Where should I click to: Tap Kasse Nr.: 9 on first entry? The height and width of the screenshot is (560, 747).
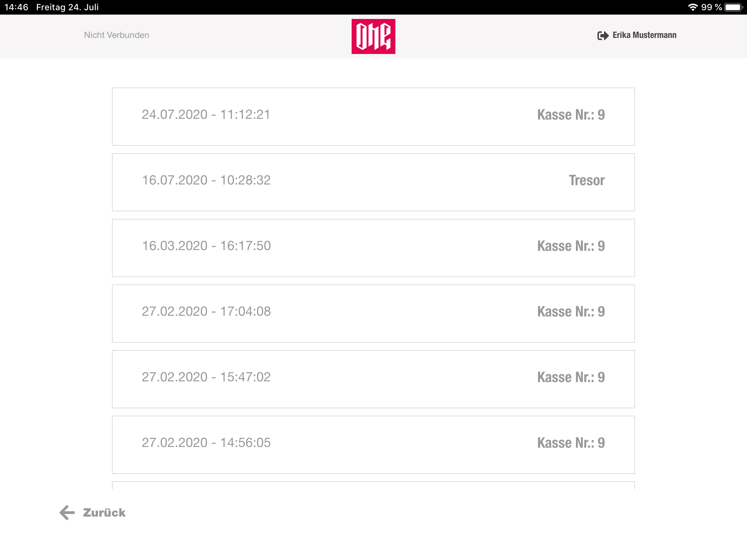click(x=571, y=115)
